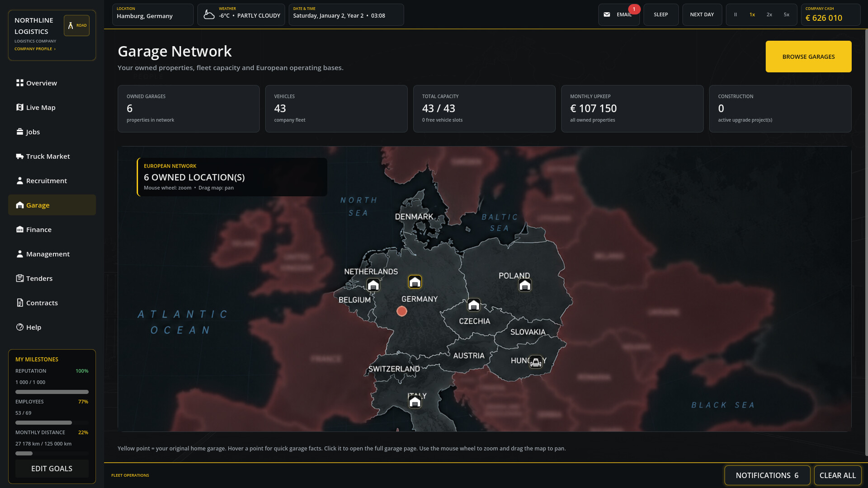Click the Monthly Upkeep stat card
Screen dimensions: 868x488
pyautogui.click(x=632, y=109)
